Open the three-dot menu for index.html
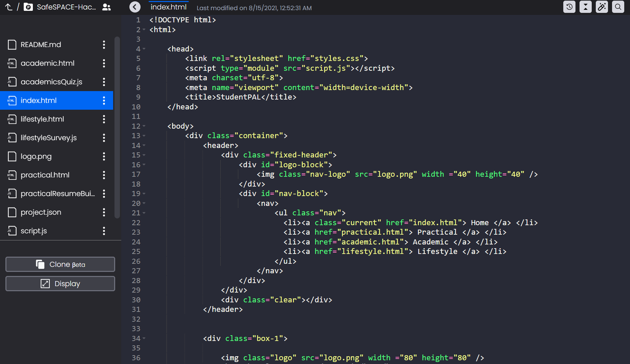The height and width of the screenshot is (364, 630). coord(104,101)
